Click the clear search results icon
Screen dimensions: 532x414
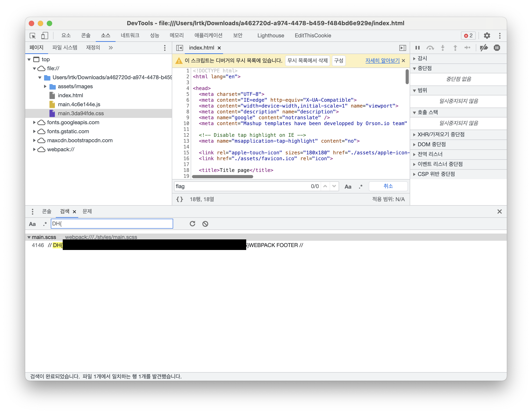point(205,224)
